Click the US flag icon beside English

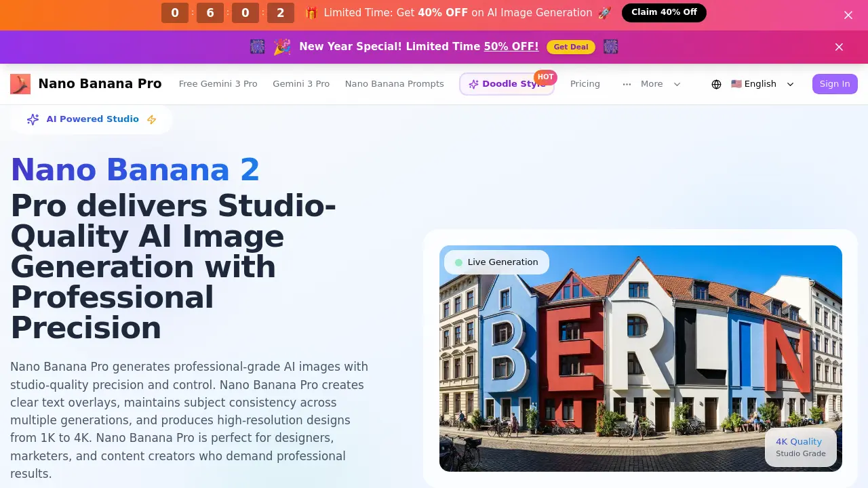point(736,84)
